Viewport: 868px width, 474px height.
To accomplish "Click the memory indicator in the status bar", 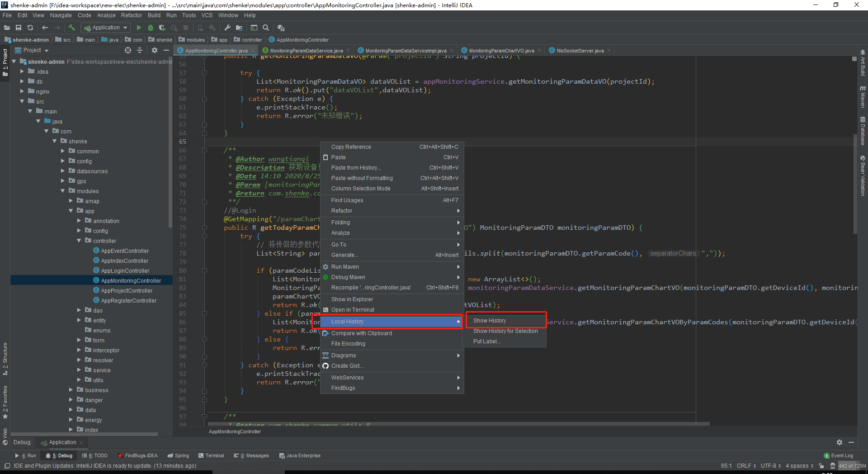I will (852, 466).
